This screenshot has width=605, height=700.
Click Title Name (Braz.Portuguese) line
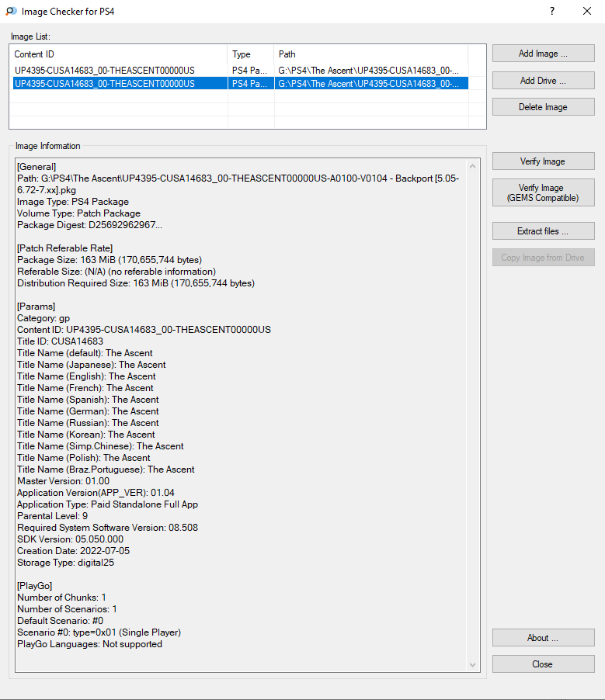click(x=106, y=470)
